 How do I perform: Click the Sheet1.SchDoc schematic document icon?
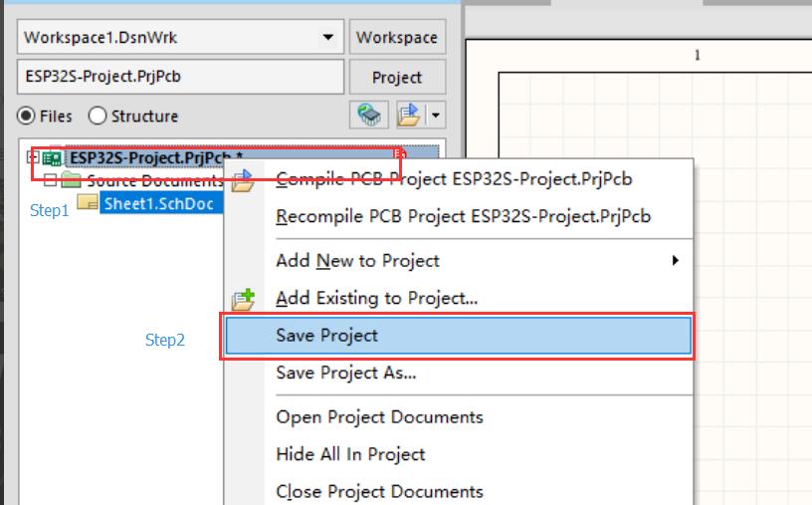[87, 201]
